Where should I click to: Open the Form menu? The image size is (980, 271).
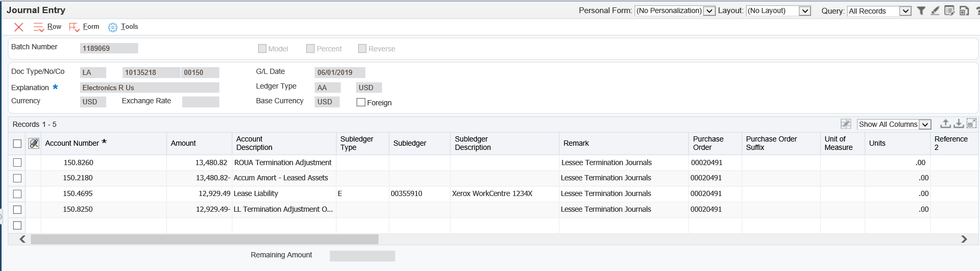[x=91, y=27]
